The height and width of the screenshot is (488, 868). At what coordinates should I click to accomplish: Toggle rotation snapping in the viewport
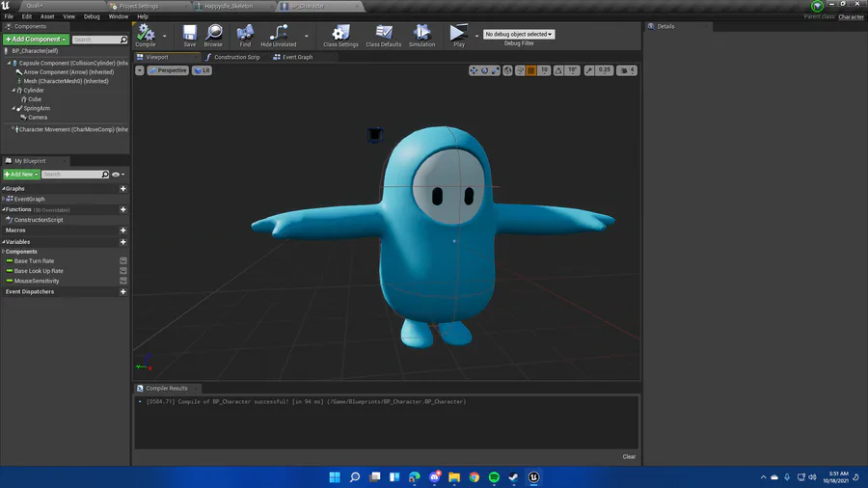(x=558, y=70)
